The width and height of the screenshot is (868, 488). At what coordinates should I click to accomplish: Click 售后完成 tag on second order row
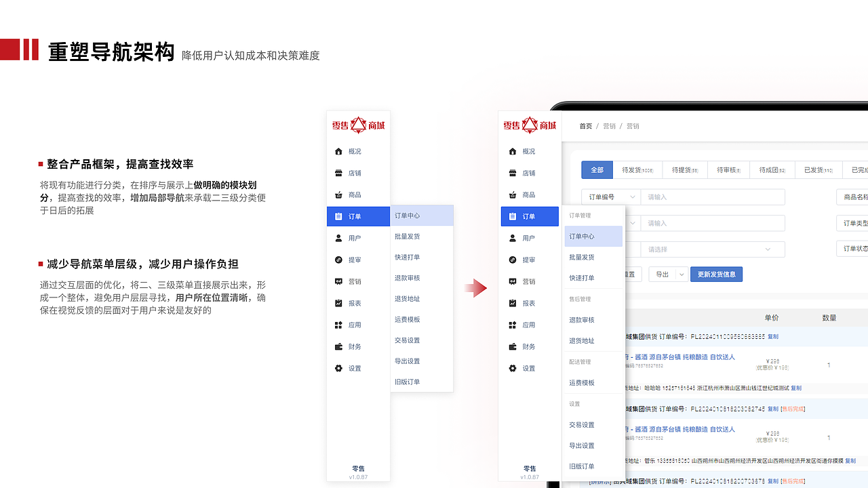point(793,409)
